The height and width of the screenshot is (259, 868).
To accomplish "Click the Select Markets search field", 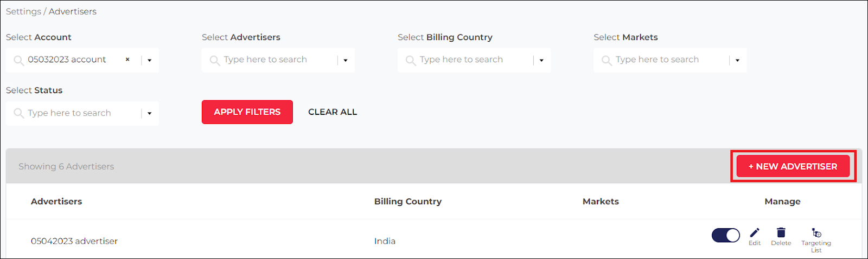I will (670, 60).
